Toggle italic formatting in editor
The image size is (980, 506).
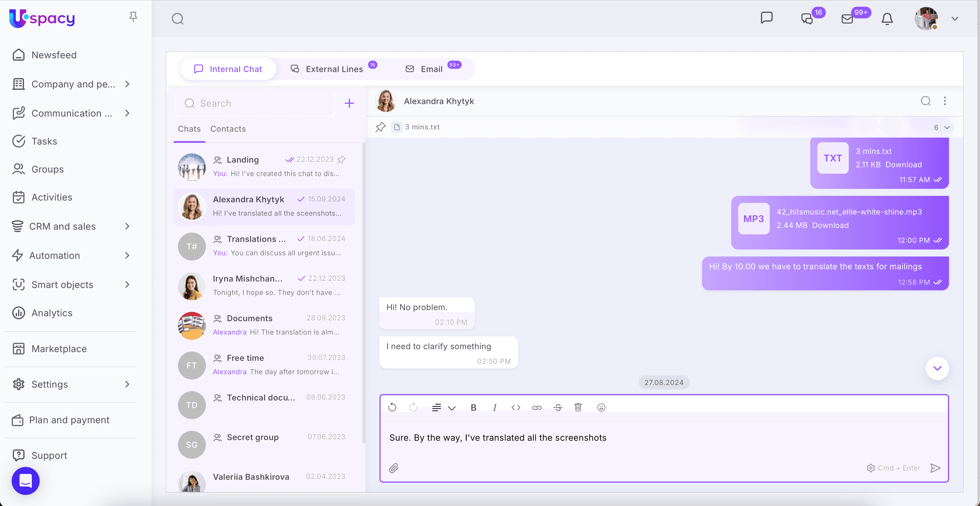(495, 407)
